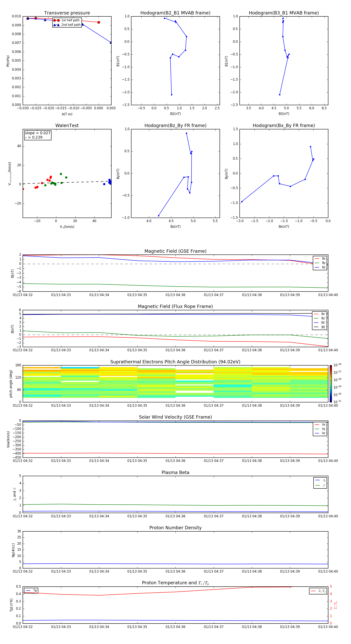Click the "By" legend entry in GSE magnetic field
The width and height of the screenshot is (351, 644).
pos(320,263)
